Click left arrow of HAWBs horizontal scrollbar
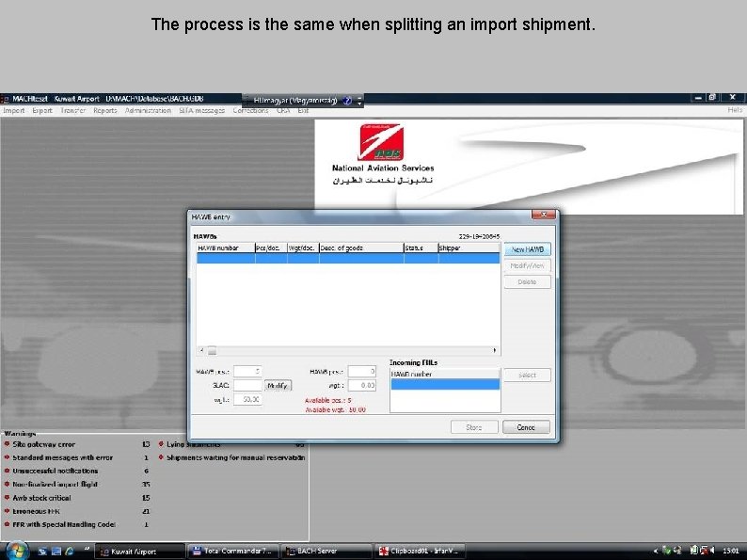747x560 pixels. [201, 351]
